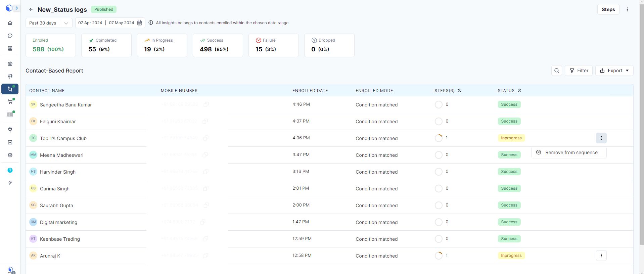The height and width of the screenshot is (274, 644).
Task: Open the shopping cart commerce icon
Action: click(x=10, y=102)
